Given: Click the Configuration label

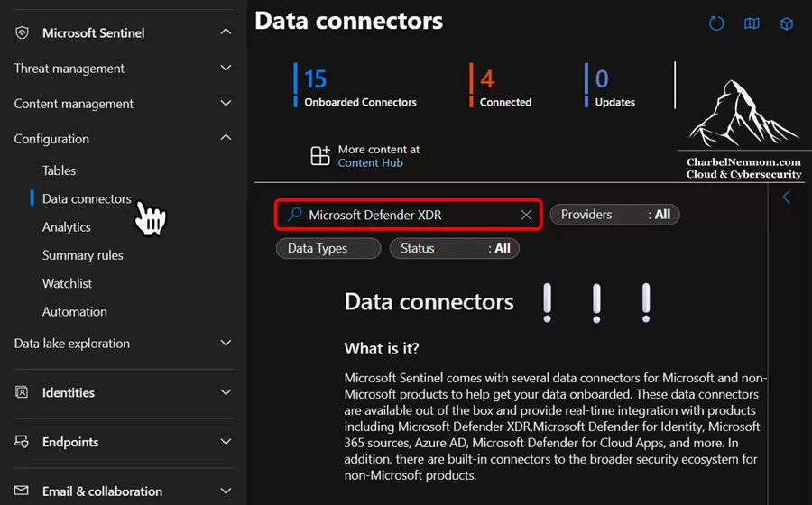Looking at the screenshot, I should tap(51, 139).
